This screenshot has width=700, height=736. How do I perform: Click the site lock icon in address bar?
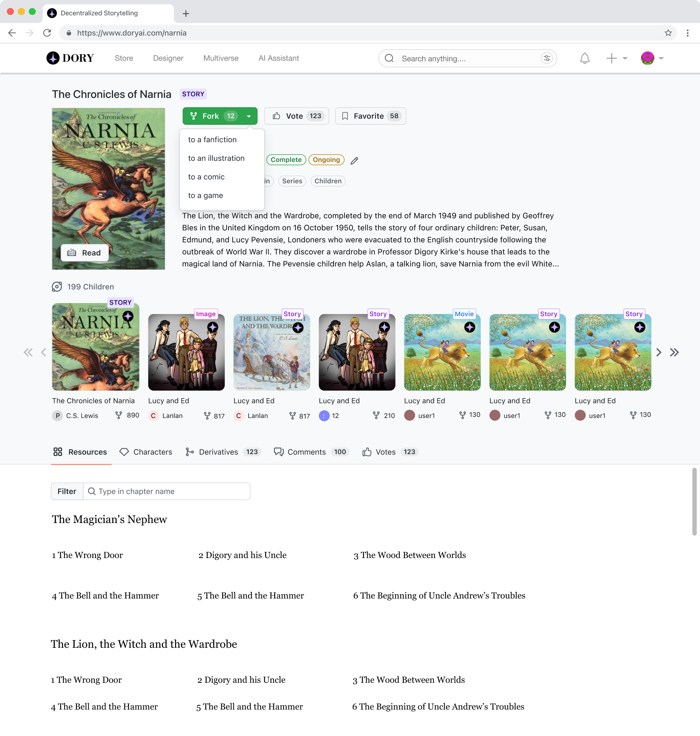coord(69,33)
